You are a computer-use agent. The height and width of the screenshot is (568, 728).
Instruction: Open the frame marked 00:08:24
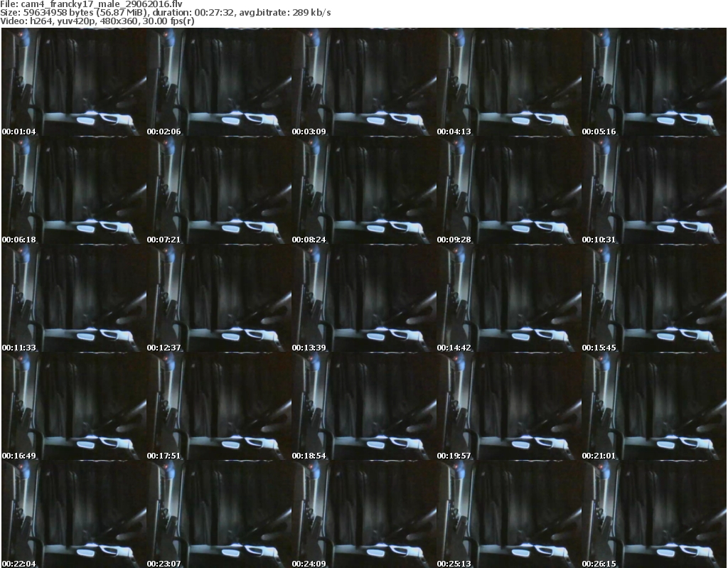[x=364, y=191]
